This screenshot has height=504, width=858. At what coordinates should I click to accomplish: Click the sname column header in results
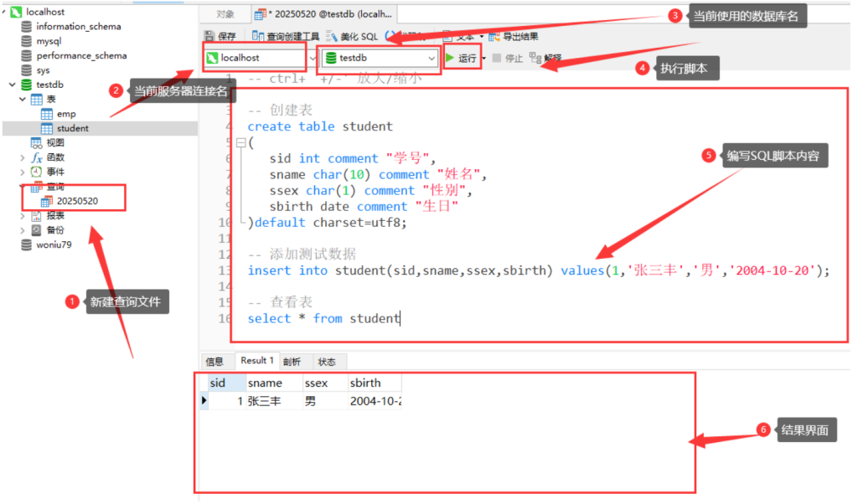click(265, 383)
